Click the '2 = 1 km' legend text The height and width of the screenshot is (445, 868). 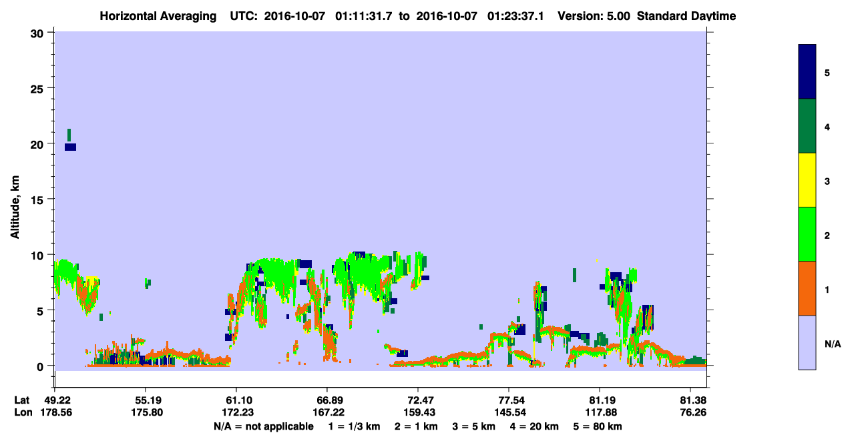point(417,426)
